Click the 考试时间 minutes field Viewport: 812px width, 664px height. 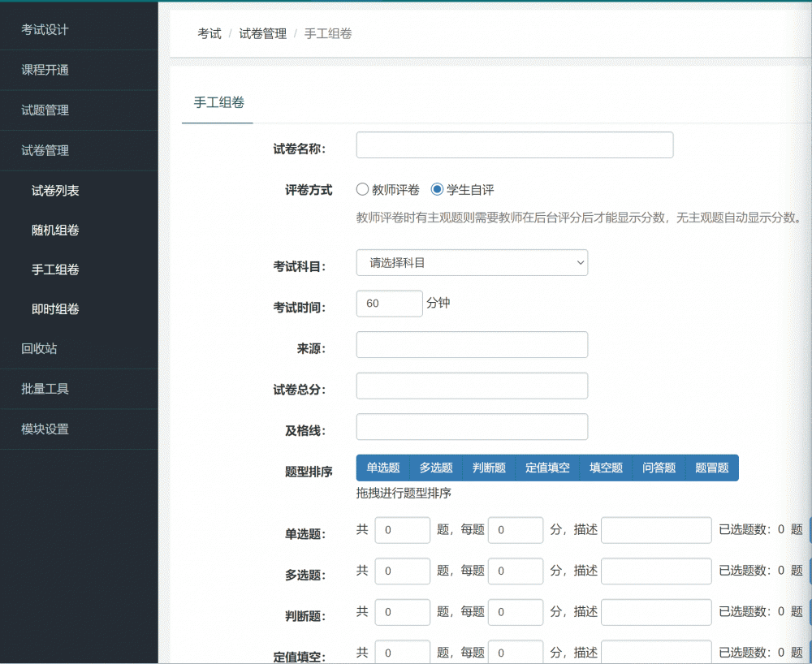pyautogui.click(x=389, y=304)
